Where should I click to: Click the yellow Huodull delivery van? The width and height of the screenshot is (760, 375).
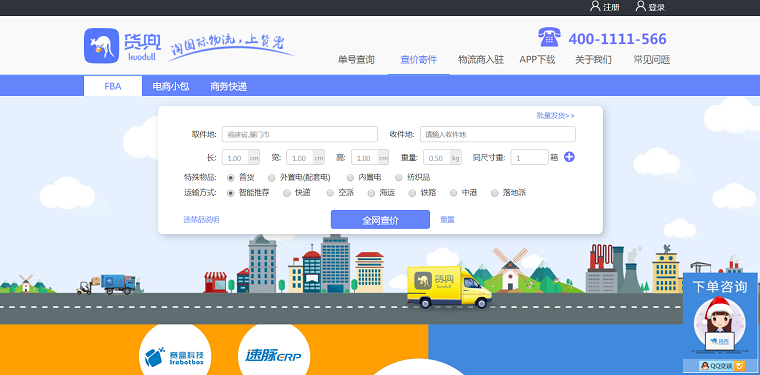coord(449,287)
